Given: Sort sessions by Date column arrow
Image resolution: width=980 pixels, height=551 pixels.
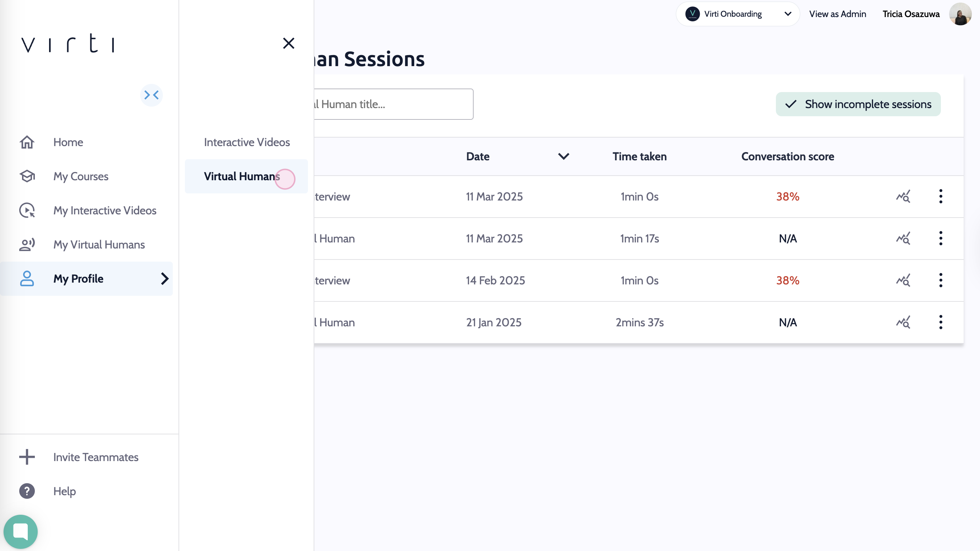Looking at the screenshot, I should tap(563, 156).
